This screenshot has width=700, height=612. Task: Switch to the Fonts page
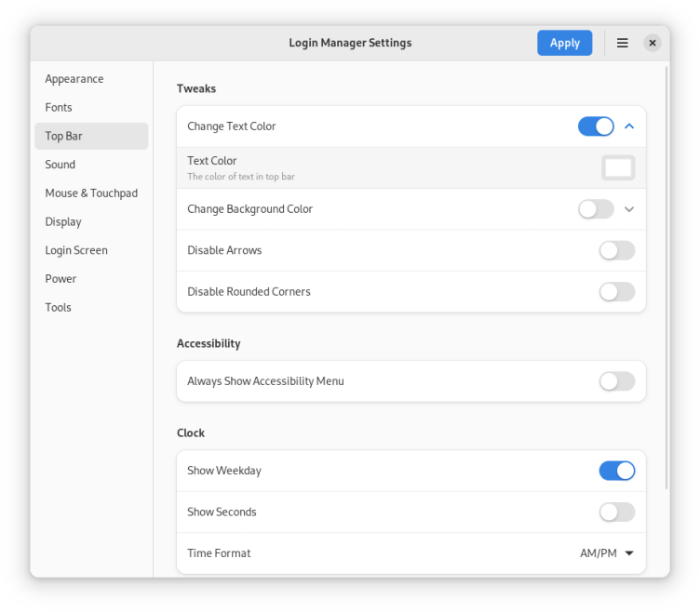tap(59, 108)
